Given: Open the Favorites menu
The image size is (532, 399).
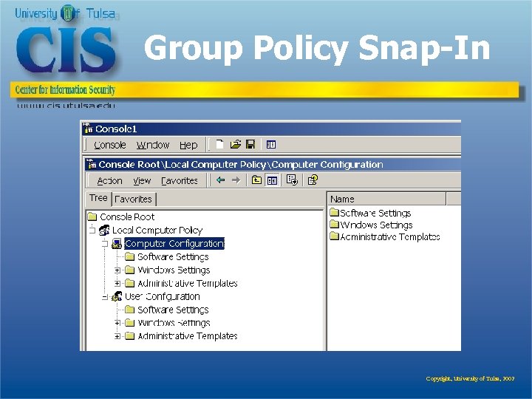Looking at the screenshot, I should [180, 181].
